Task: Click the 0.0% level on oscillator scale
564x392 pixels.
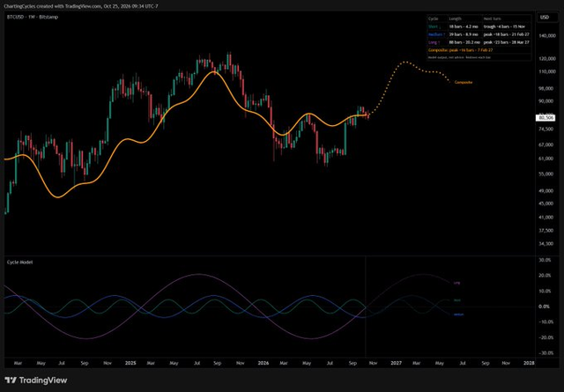Action: [544, 307]
